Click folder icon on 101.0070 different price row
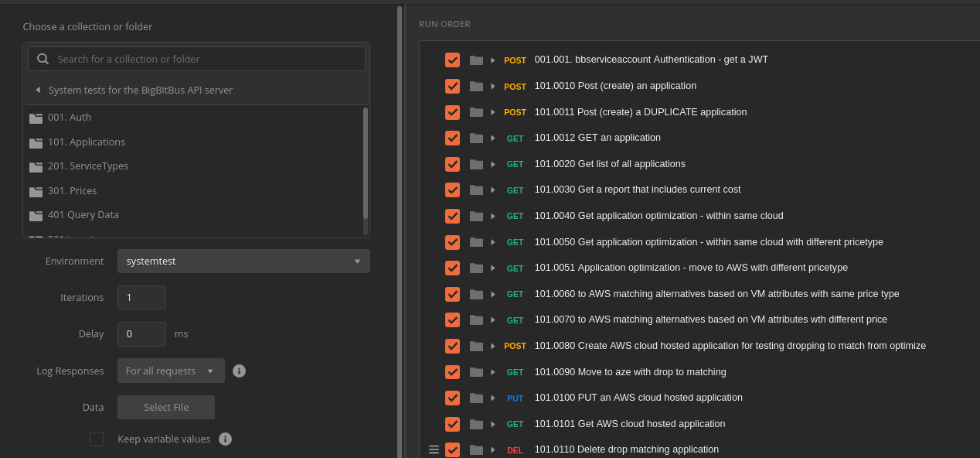Viewport: 980px width, 458px height. (x=476, y=320)
